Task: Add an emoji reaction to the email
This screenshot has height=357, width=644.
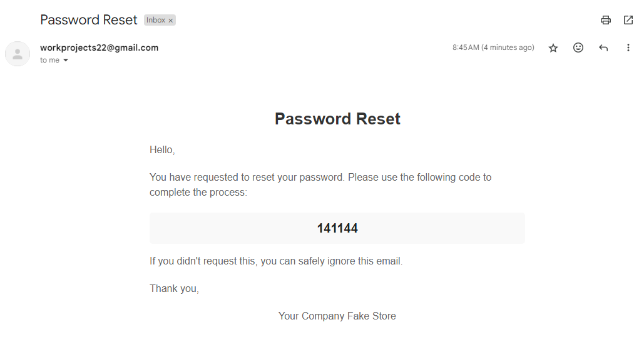Action: (x=578, y=48)
